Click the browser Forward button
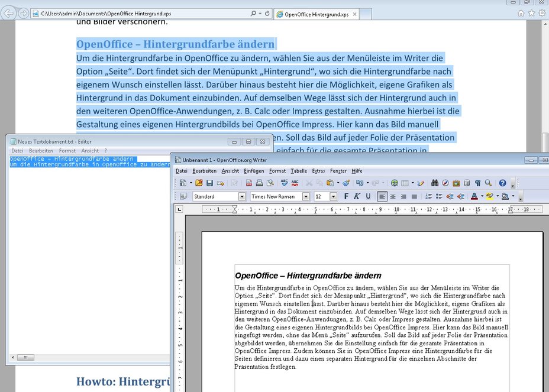 (23, 13)
